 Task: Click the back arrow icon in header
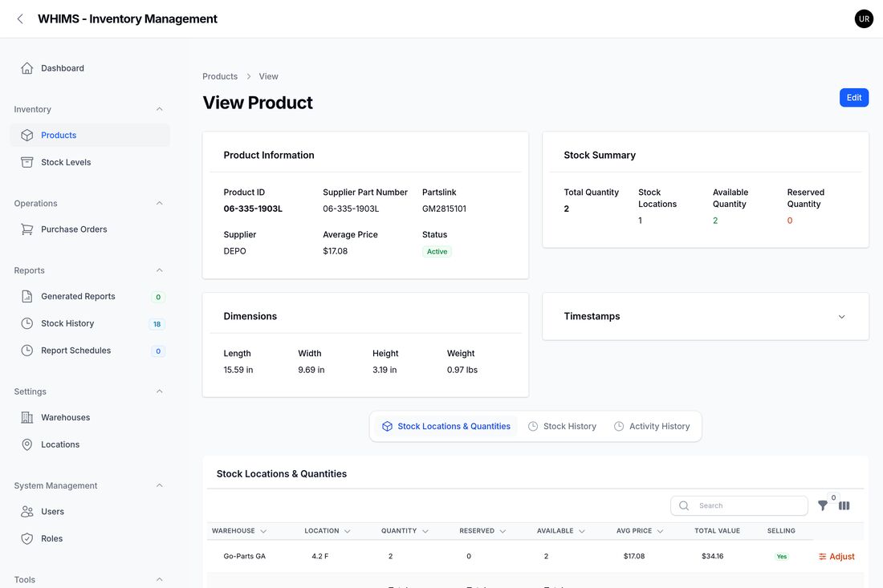(x=20, y=19)
